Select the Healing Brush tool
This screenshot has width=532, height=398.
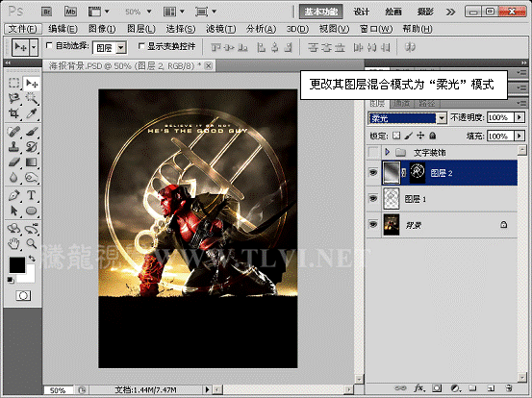click(x=13, y=131)
